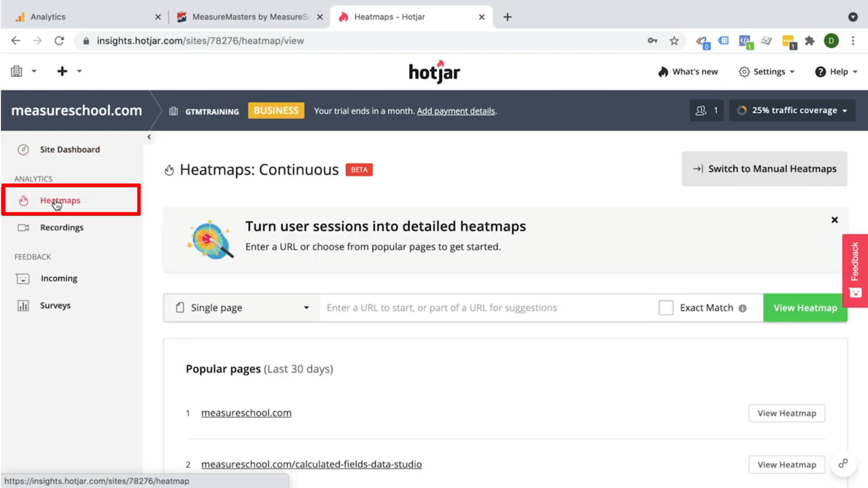This screenshot has width=868, height=488.
Task: Open the plus add-new dropdown
Action: (69, 71)
